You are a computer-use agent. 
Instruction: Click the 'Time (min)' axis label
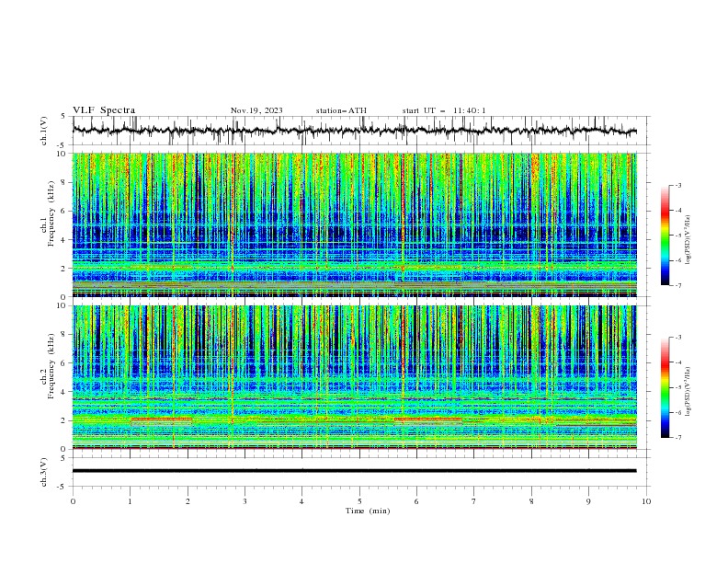point(368,511)
